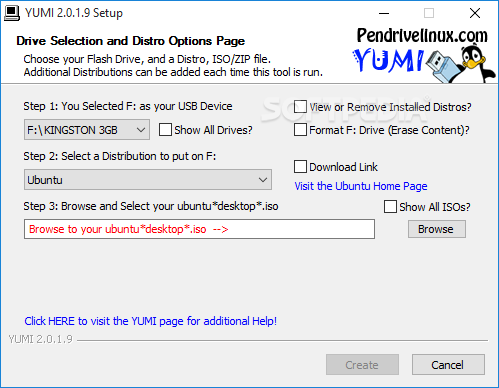The image size is (499, 388).
Task: Check View or Remove Installed Distros
Action: click(x=300, y=107)
